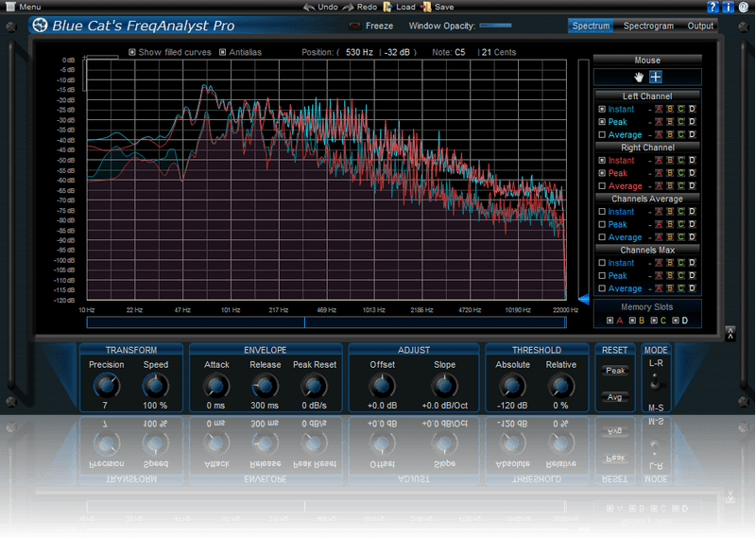Click slot D for Channels Average Peak

click(x=692, y=224)
